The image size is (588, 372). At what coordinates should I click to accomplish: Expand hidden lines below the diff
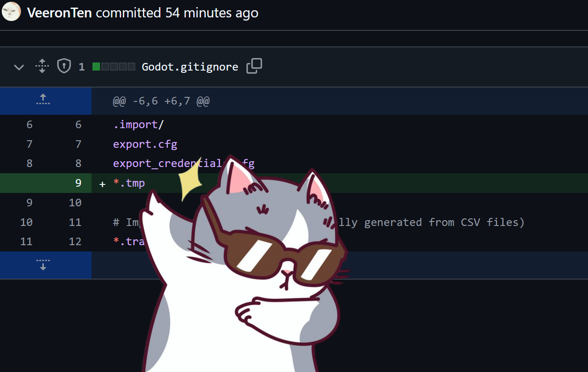(x=43, y=265)
